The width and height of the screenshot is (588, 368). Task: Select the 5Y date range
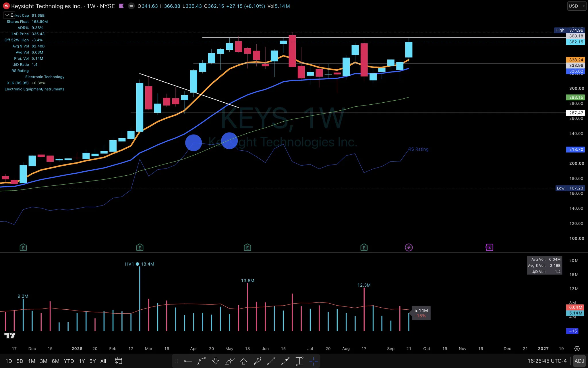tap(92, 361)
